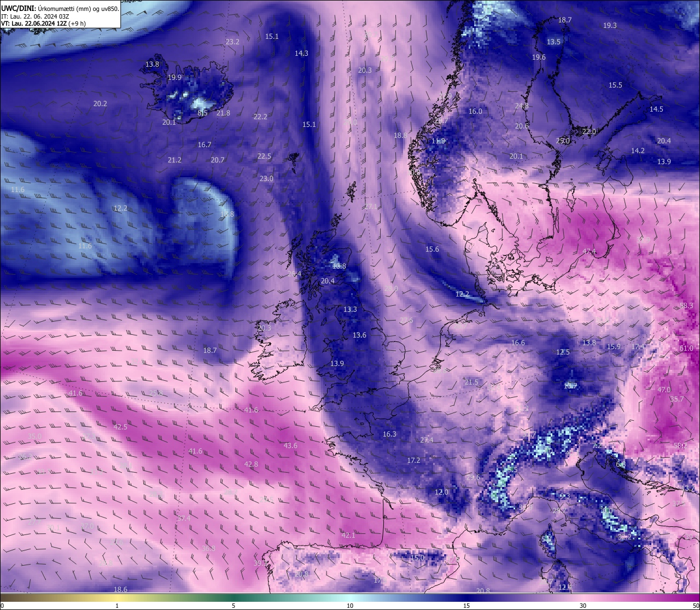Click the 14.3 value label
The height and width of the screenshot is (610, 700).
pos(301,54)
